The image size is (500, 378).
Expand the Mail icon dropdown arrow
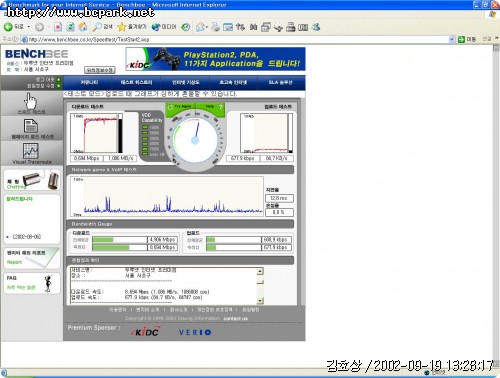[207, 27]
